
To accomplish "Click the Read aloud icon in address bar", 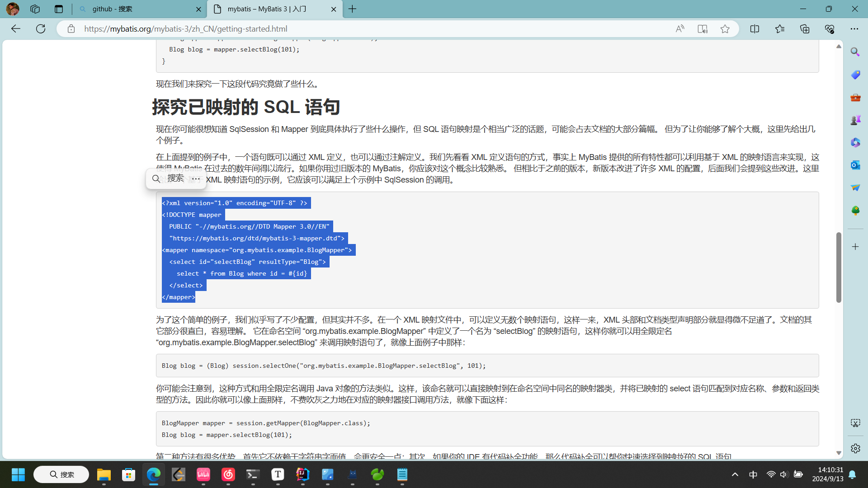I will coord(679,29).
